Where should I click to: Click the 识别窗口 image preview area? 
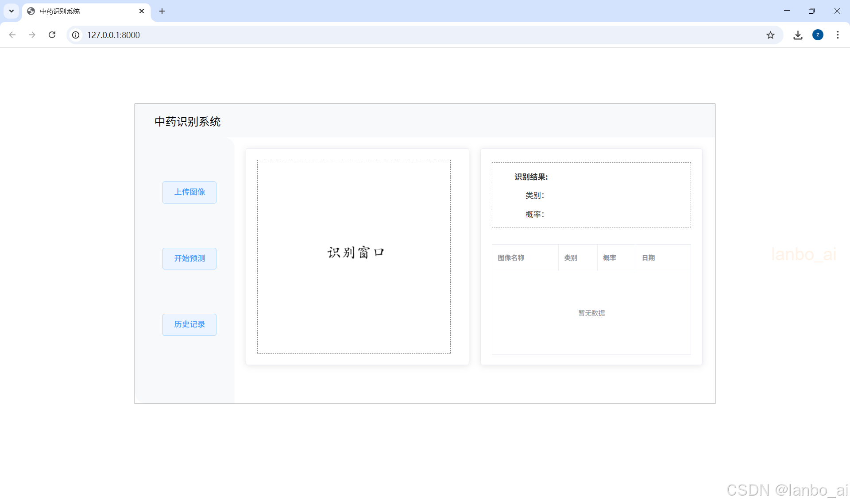click(354, 256)
